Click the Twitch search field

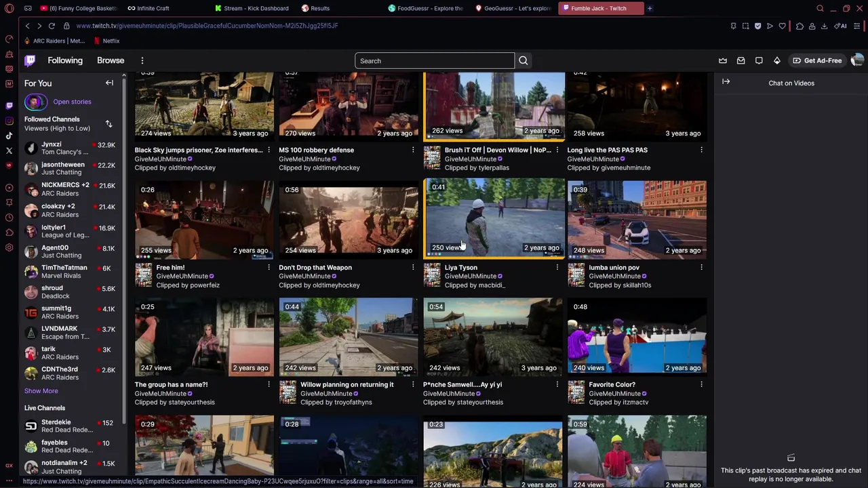(x=434, y=61)
